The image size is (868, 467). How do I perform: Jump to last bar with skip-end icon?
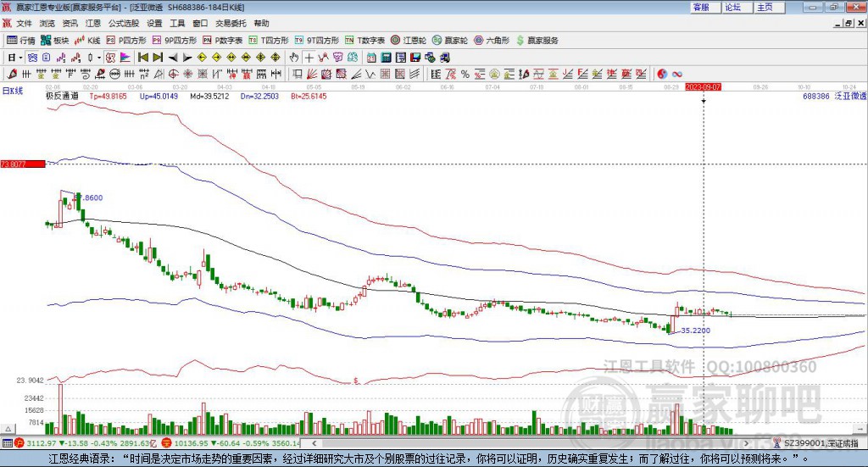pos(158,58)
